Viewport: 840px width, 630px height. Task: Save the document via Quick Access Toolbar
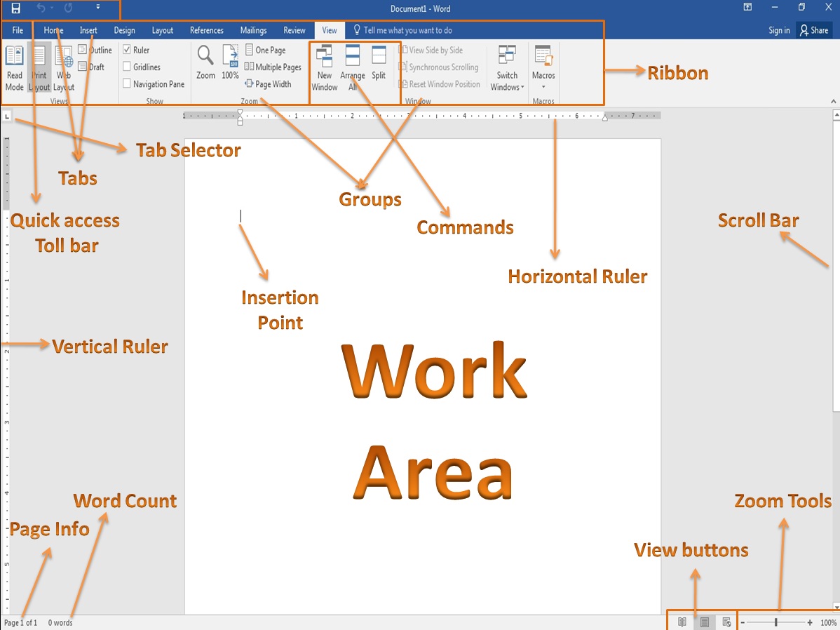click(15, 8)
